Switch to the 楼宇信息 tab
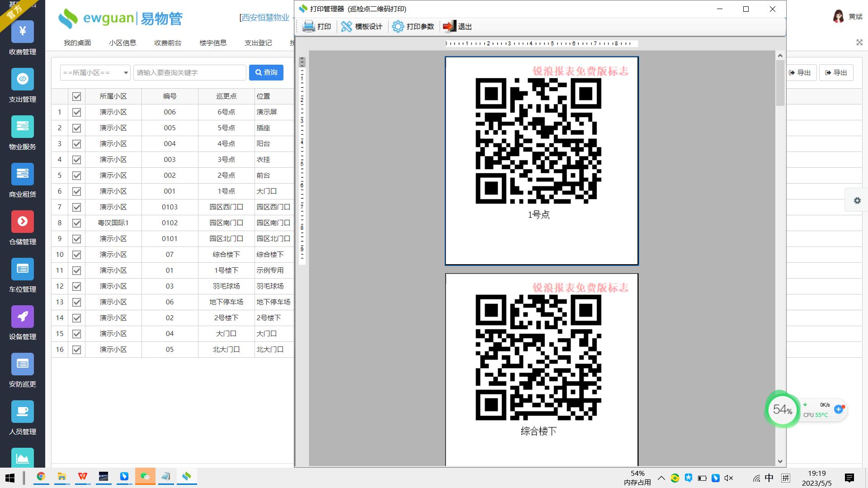The height and width of the screenshot is (488, 868). 212,43
